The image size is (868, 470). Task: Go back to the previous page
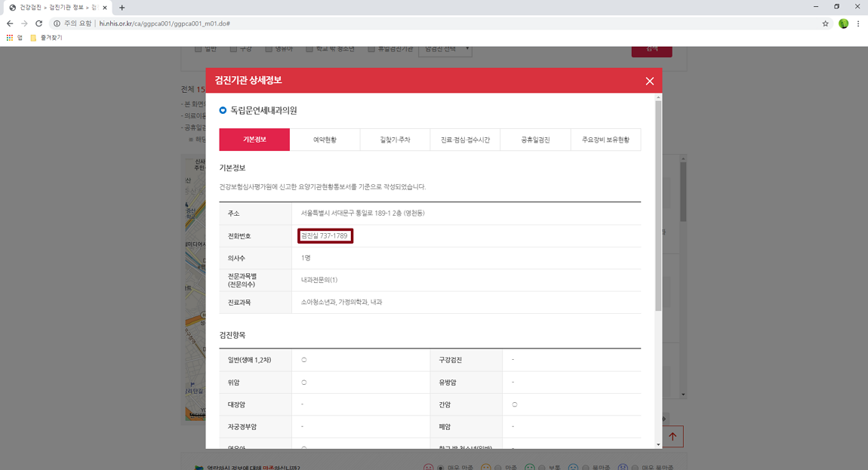9,23
